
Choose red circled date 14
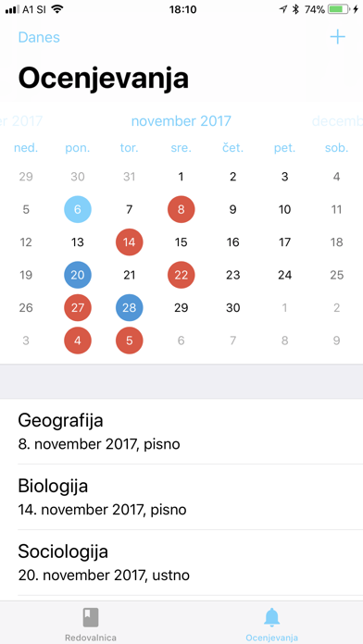(x=130, y=242)
